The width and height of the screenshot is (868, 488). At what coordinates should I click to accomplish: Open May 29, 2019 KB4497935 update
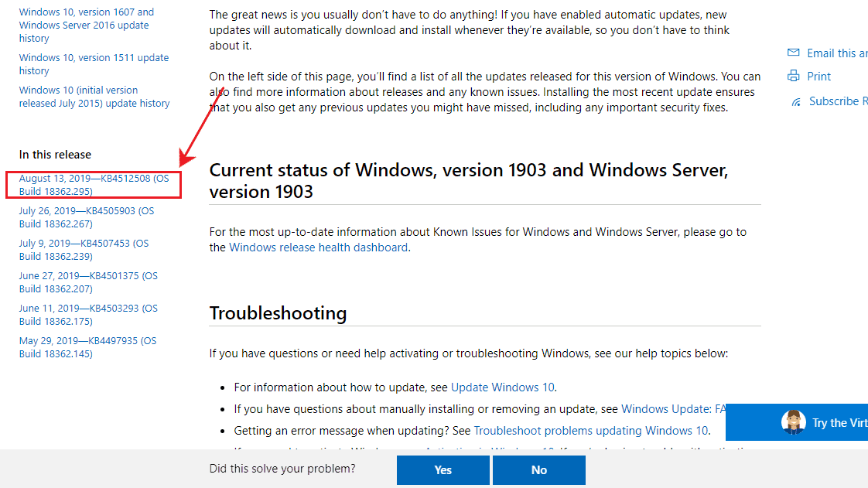tap(87, 347)
